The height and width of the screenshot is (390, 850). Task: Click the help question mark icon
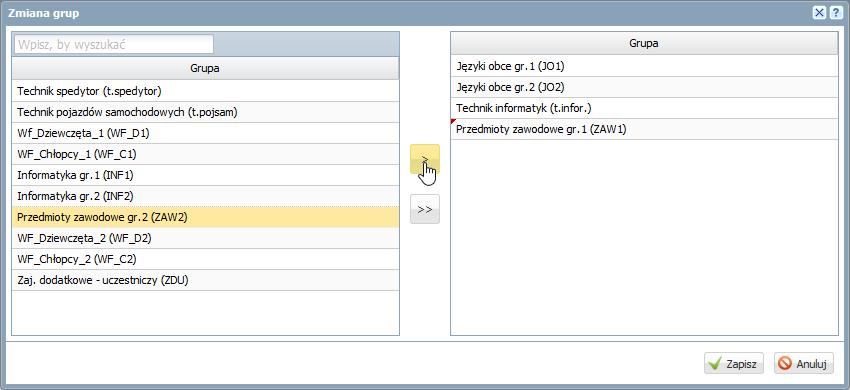[835, 13]
